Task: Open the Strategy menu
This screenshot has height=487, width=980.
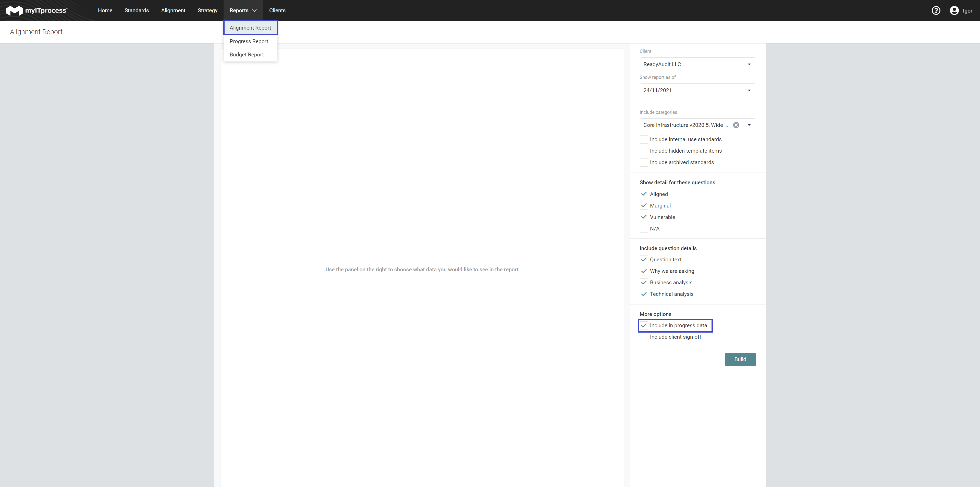Action: [207, 11]
